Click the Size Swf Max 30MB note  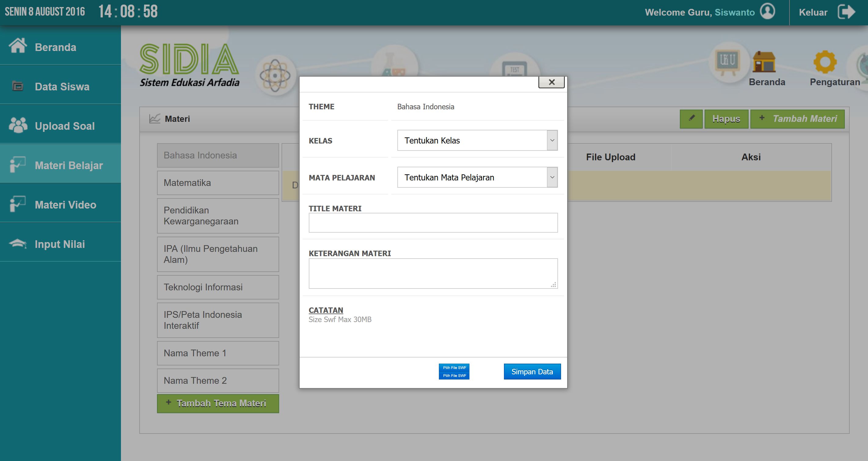point(340,319)
